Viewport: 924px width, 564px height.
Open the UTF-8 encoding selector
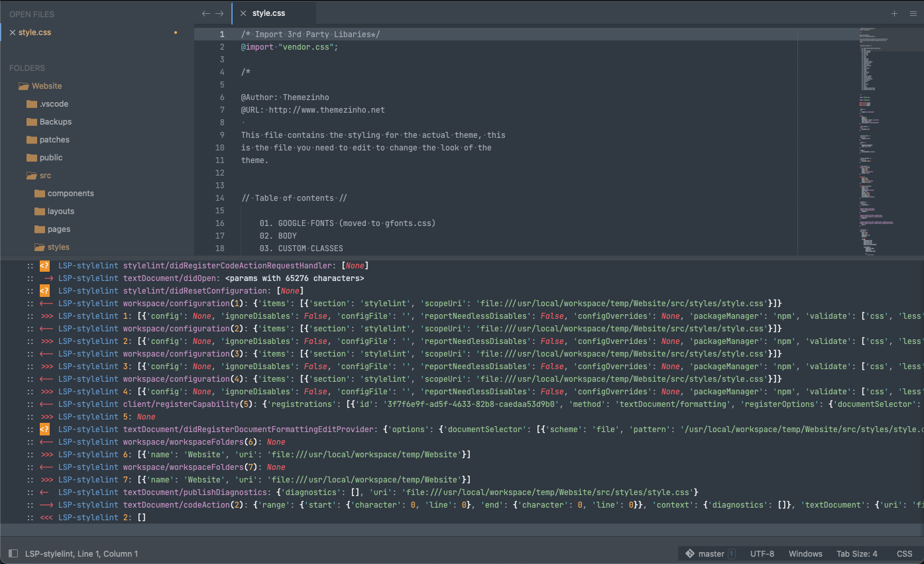pyautogui.click(x=762, y=553)
